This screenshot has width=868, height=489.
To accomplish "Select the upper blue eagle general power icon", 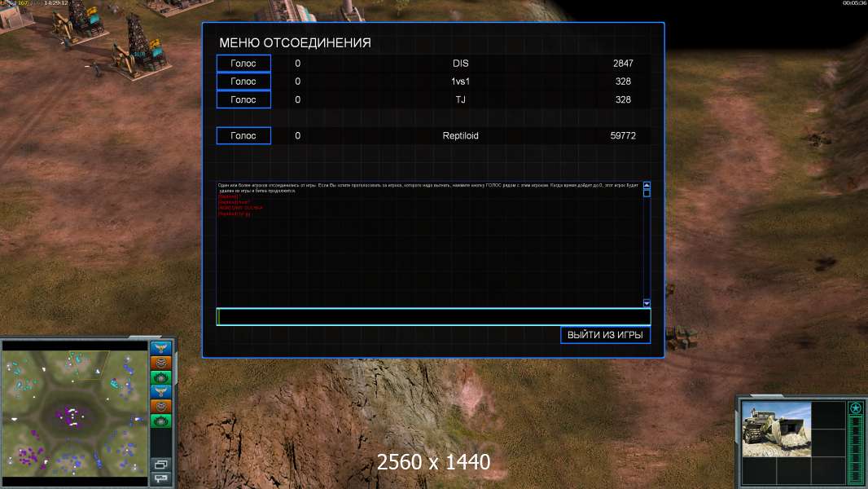I will pyautogui.click(x=161, y=348).
